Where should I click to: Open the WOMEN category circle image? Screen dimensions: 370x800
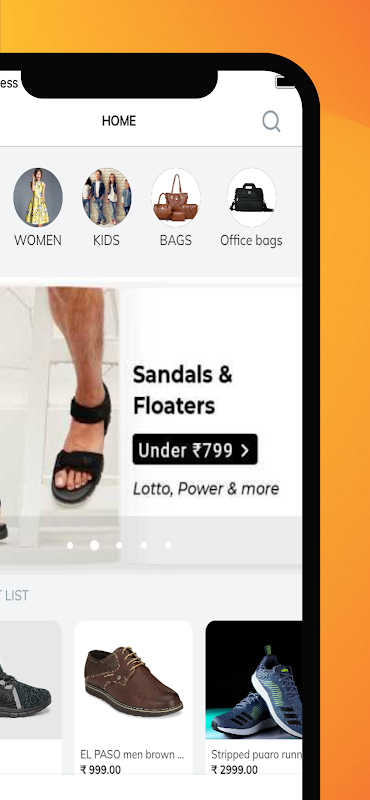point(38,197)
